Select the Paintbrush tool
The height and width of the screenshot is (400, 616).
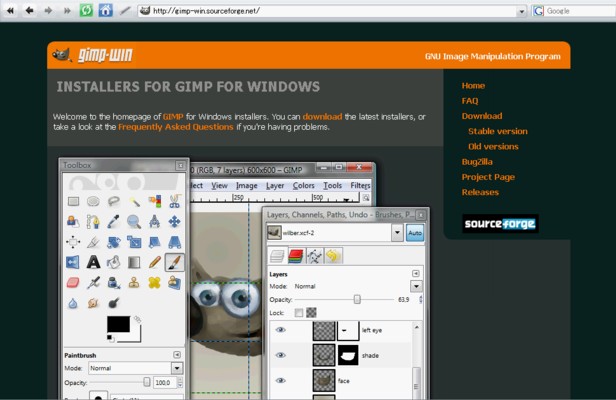174,262
